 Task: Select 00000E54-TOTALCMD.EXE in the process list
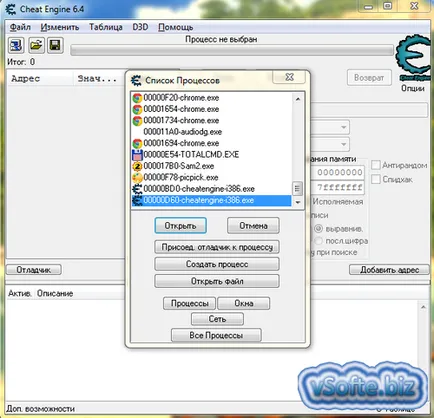[x=191, y=155]
